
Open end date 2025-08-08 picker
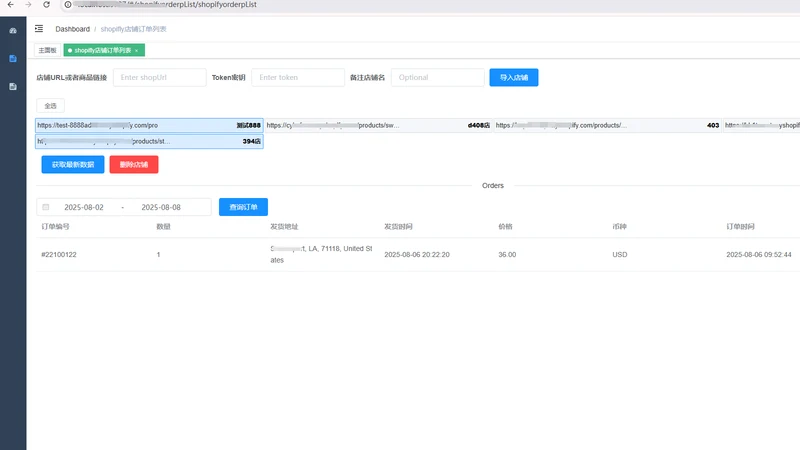(161, 207)
